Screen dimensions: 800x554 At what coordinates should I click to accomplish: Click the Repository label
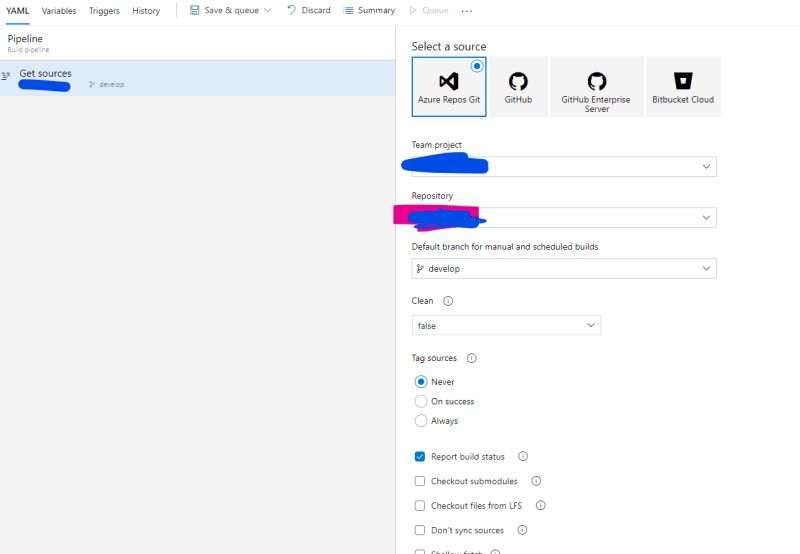(x=432, y=196)
